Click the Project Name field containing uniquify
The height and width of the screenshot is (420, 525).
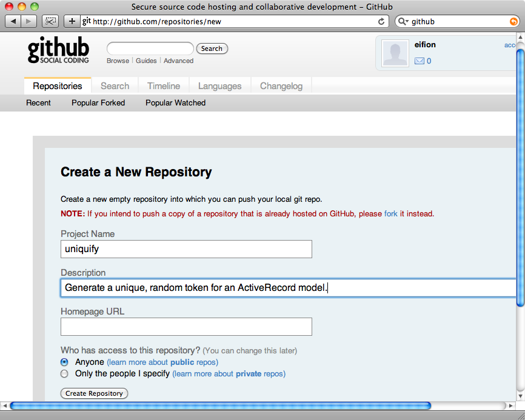click(x=186, y=249)
